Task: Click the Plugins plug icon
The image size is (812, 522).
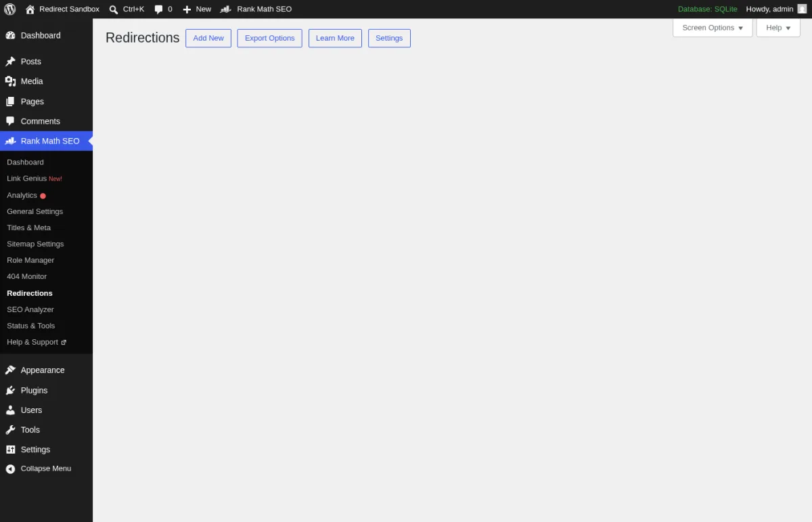Action: point(10,391)
